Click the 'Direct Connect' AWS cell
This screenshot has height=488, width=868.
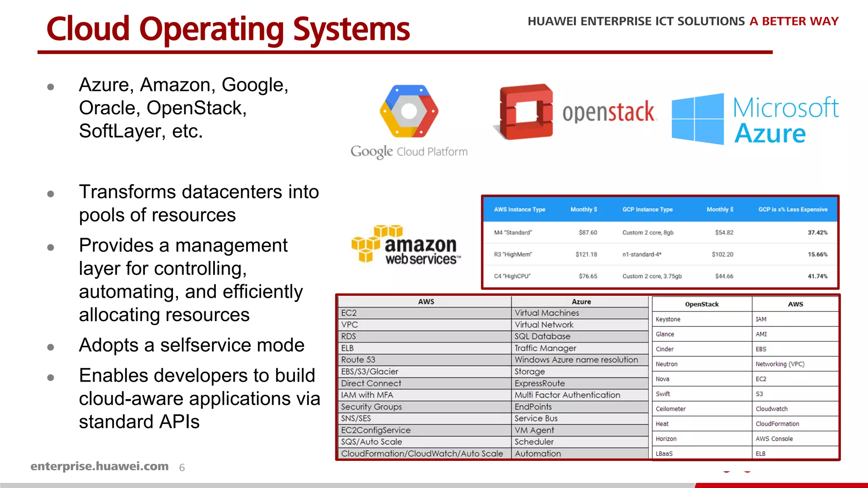(x=425, y=383)
